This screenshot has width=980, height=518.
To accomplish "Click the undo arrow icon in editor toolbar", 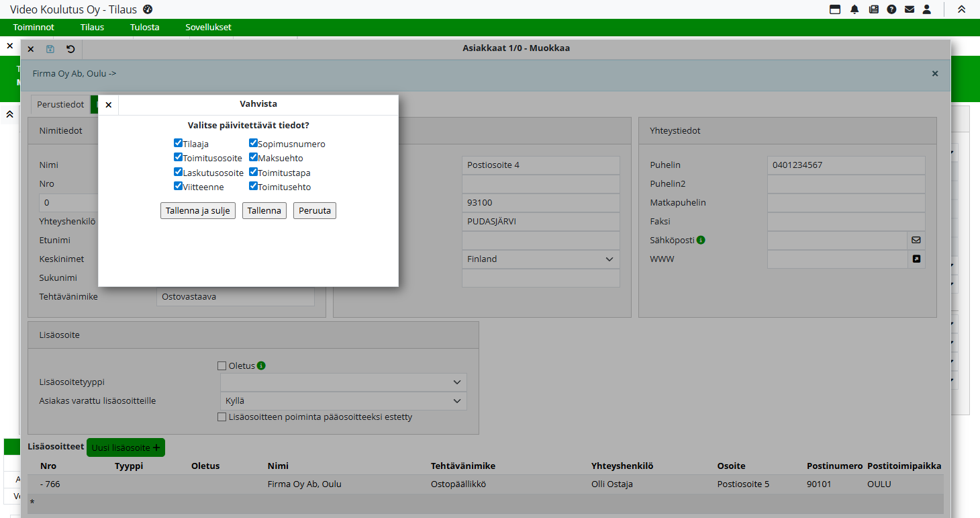I will (70, 49).
